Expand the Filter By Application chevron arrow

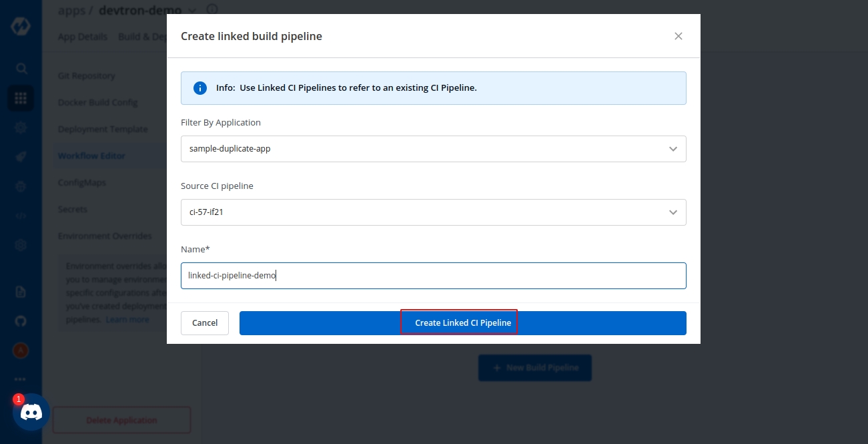[673, 149]
